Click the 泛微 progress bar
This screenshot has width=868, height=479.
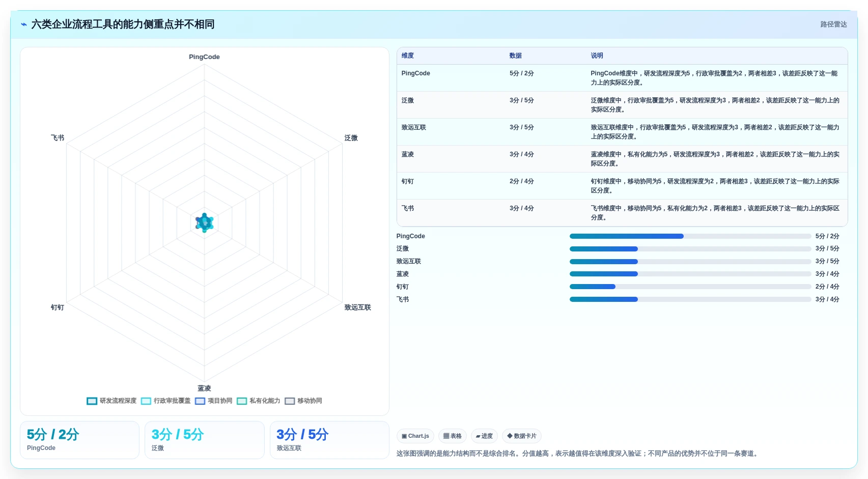coord(690,249)
